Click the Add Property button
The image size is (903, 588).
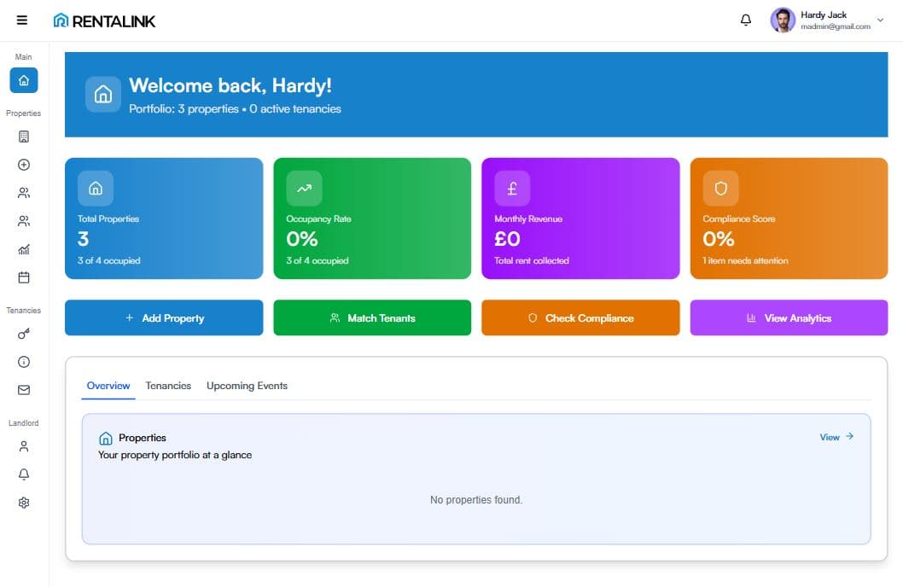point(164,318)
